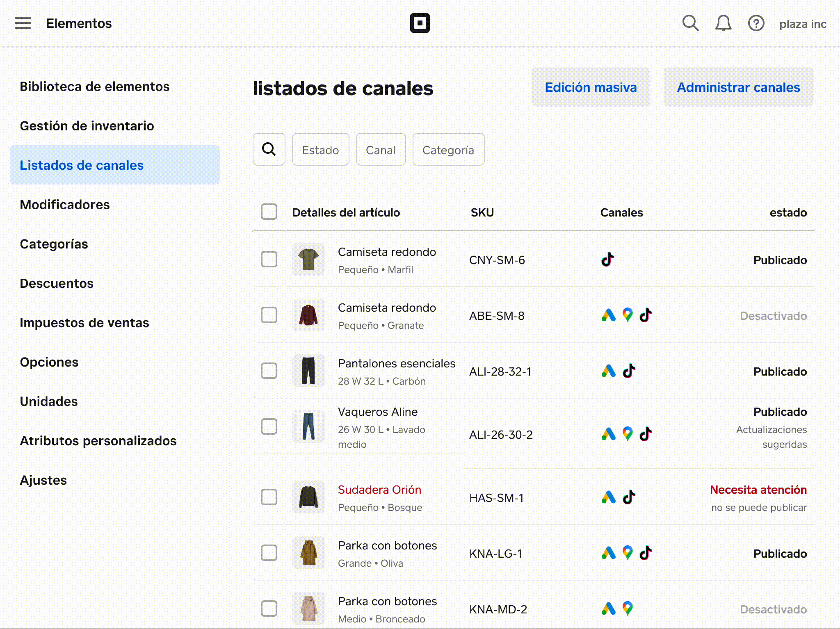Click the Edición masiva button

(x=591, y=87)
